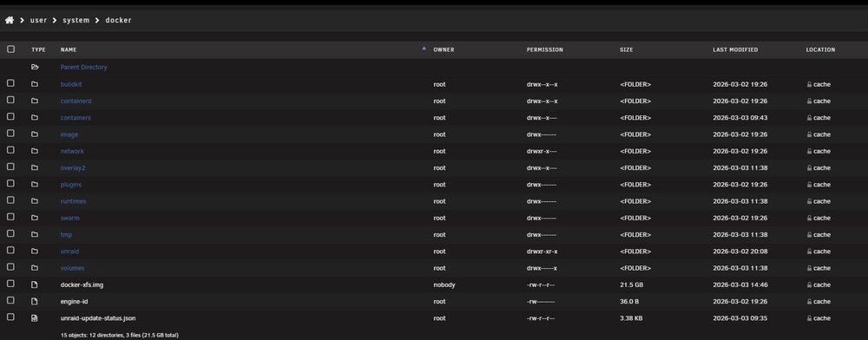
Task: Click the lock icon in unraid folder's location
Action: pos(809,251)
